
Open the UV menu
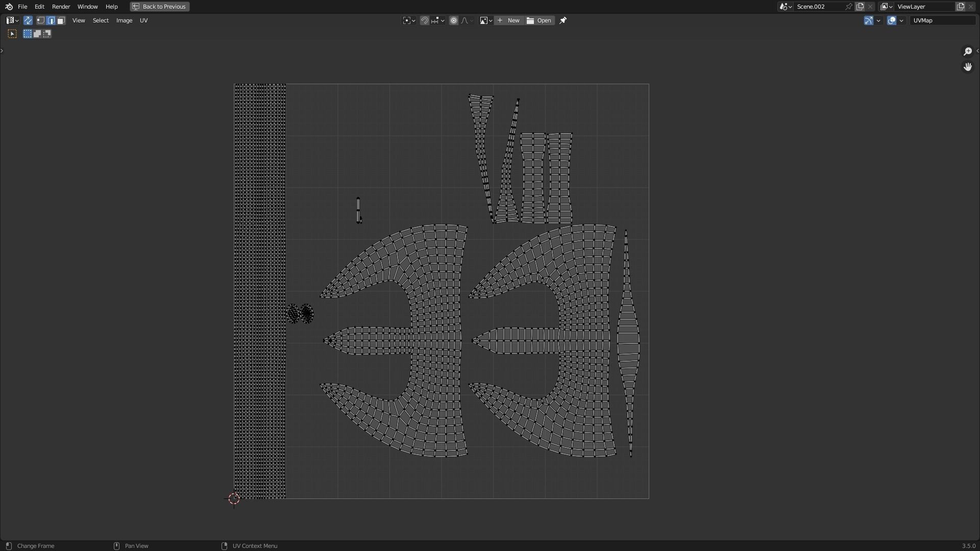143,20
